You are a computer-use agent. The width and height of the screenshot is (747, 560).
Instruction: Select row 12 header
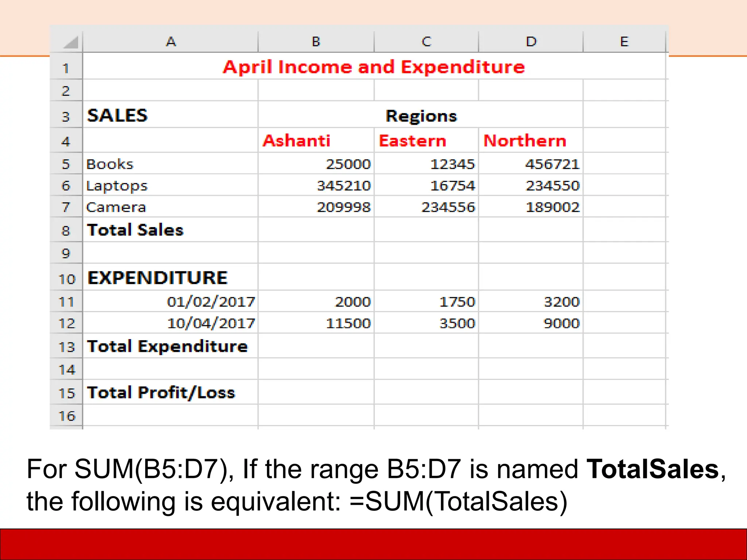tap(66, 323)
